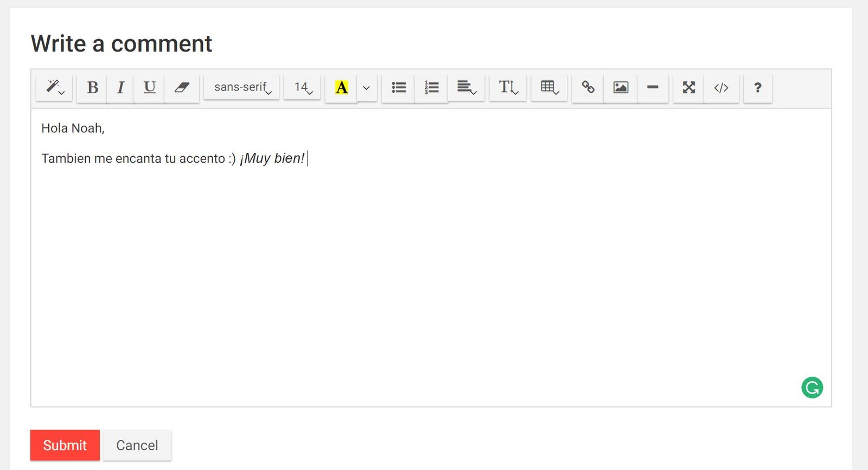
Task: Open the paragraph alignment menu
Action: pos(466,87)
